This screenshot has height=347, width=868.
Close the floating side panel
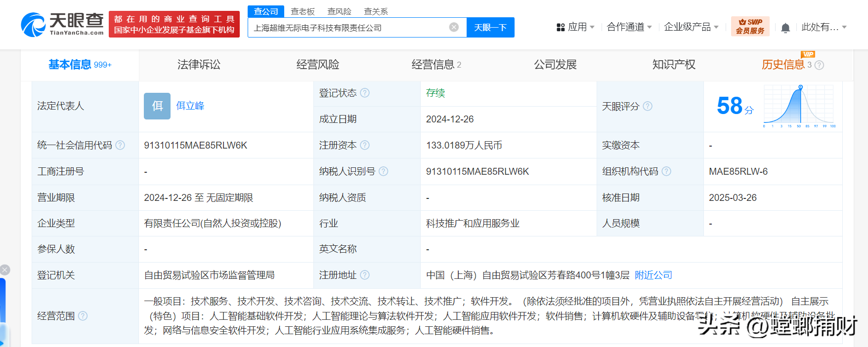click(5, 270)
